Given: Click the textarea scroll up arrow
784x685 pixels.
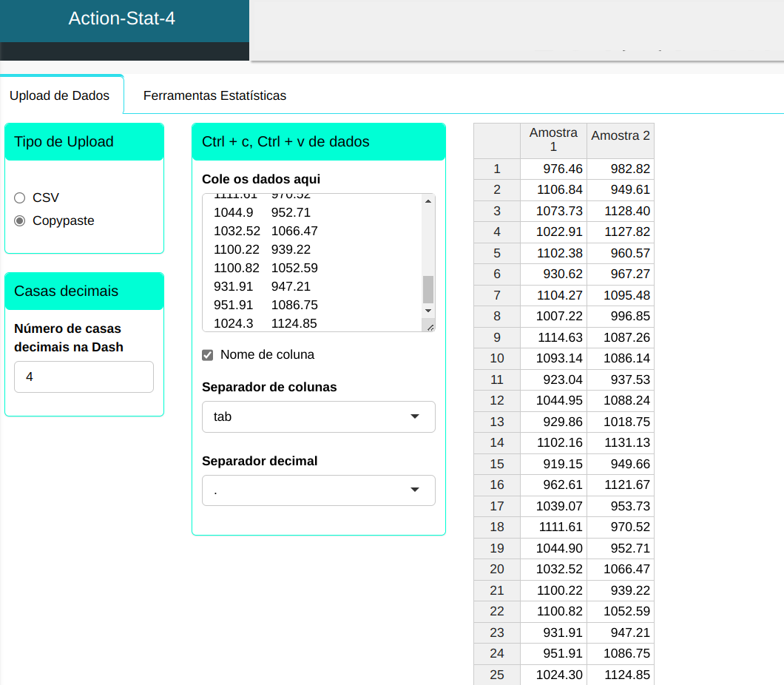Looking at the screenshot, I should click(x=428, y=200).
